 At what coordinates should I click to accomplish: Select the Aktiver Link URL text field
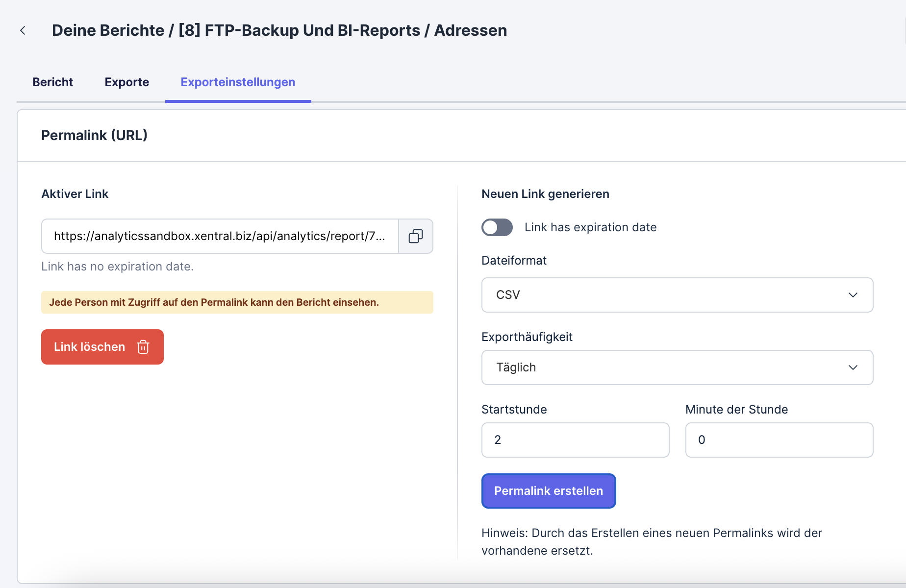[220, 236]
